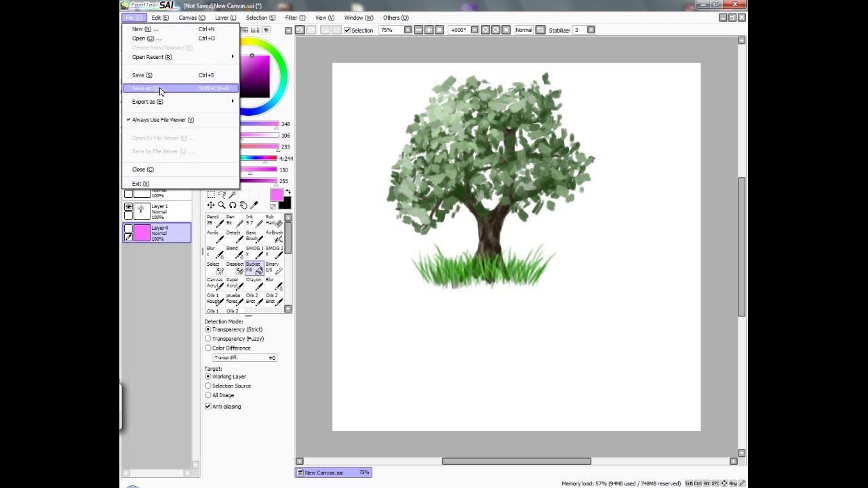Select All Image as target

pos(208,395)
